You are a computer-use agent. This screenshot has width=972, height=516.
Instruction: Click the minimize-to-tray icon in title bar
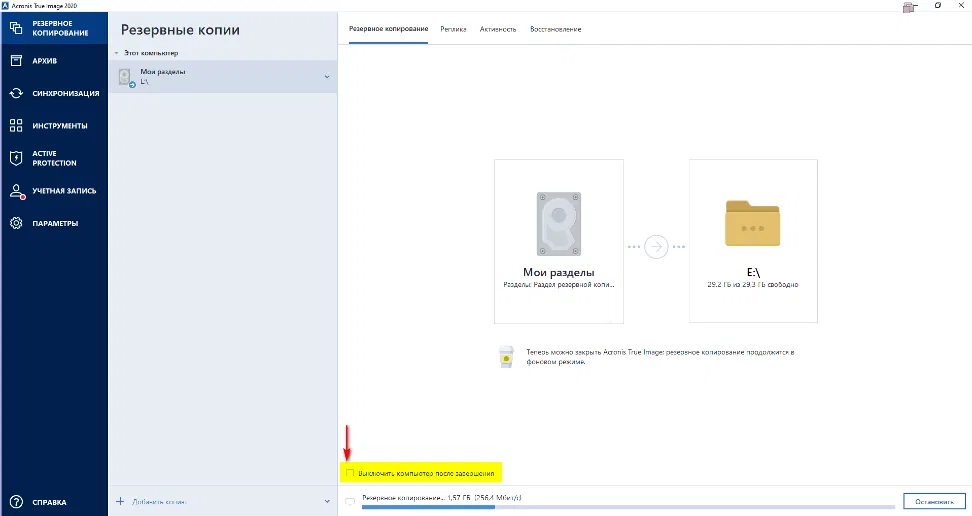909,7
